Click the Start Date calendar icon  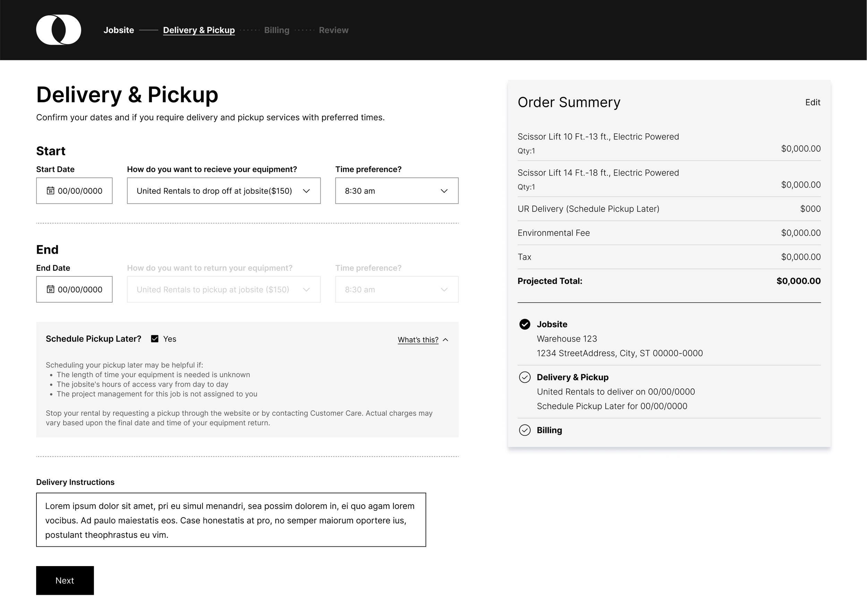point(51,190)
